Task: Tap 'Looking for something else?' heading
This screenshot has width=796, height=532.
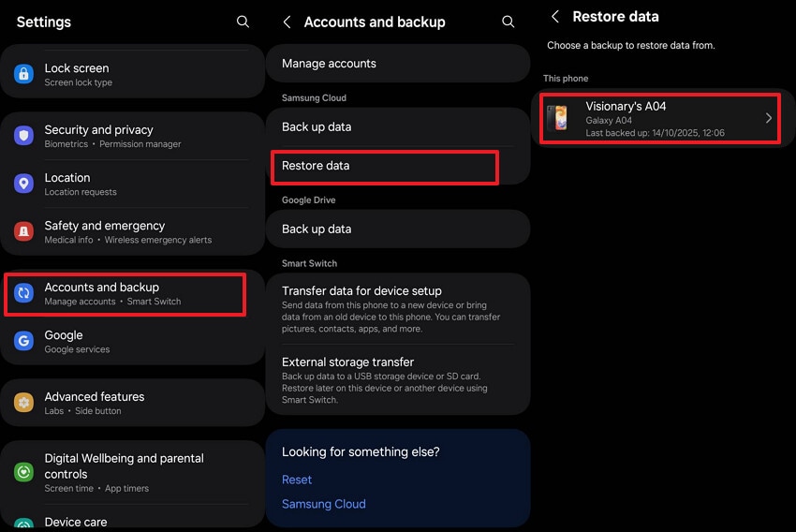Action: point(361,451)
